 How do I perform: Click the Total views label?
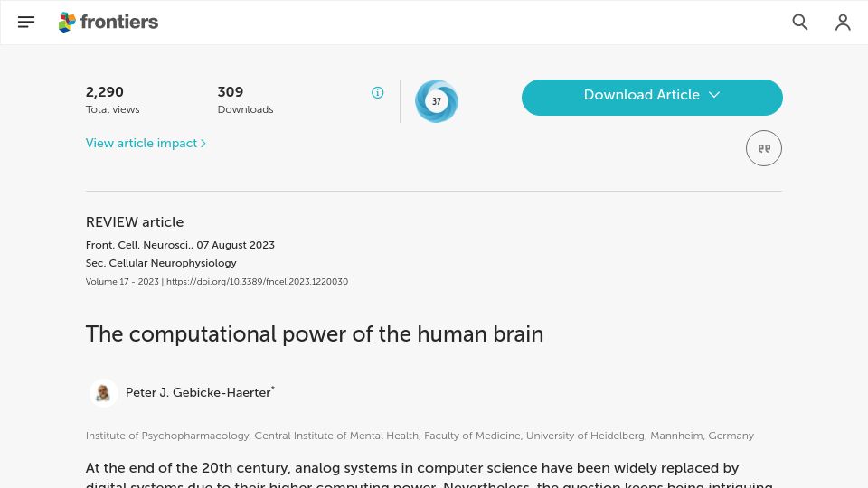(112, 109)
